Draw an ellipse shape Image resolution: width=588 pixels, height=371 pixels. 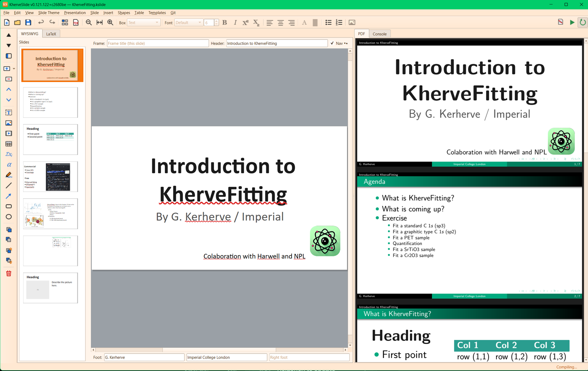coord(9,217)
